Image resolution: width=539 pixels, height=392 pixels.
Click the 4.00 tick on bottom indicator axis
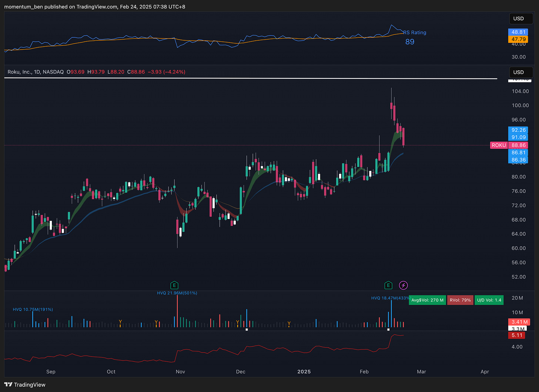(x=517, y=347)
